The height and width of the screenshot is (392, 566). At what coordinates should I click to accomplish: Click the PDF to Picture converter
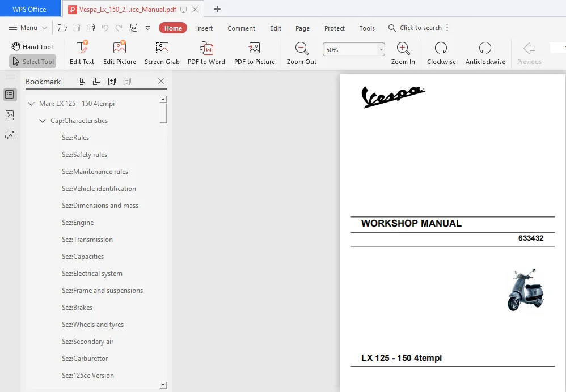[255, 53]
